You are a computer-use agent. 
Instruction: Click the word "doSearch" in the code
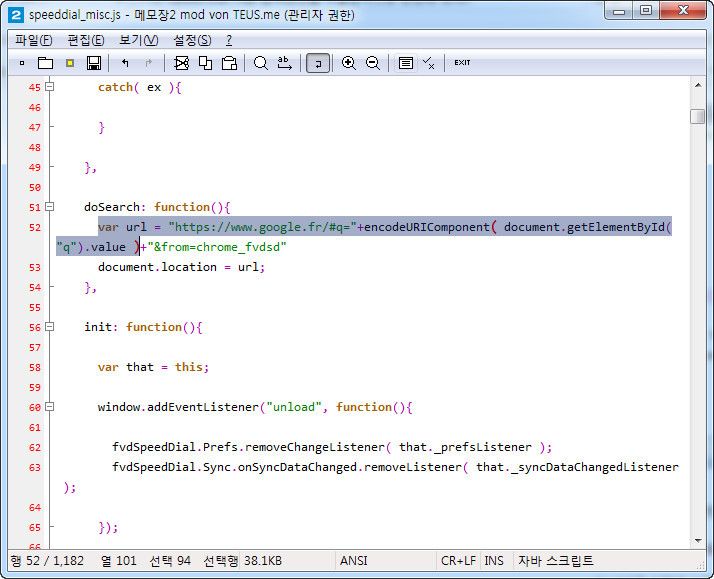click(112, 207)
